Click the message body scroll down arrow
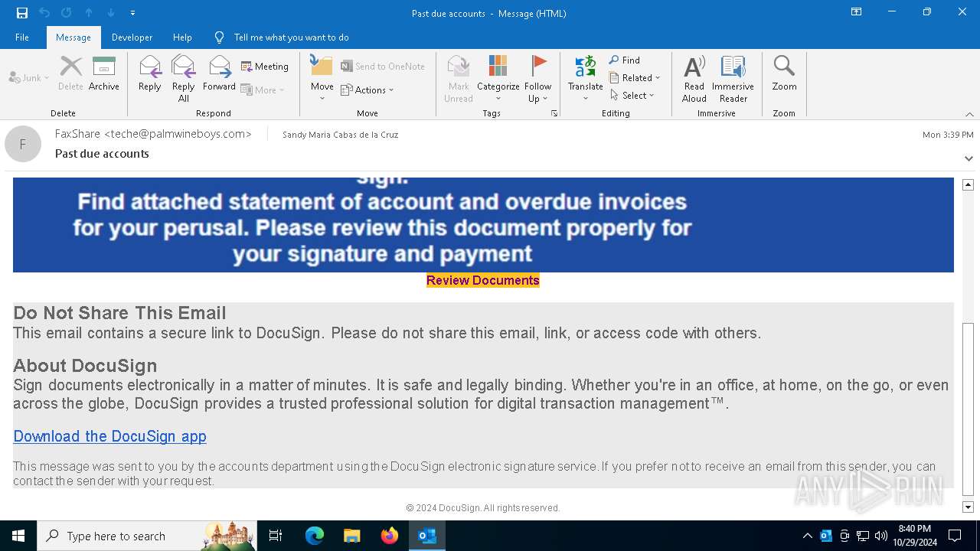 968,507
